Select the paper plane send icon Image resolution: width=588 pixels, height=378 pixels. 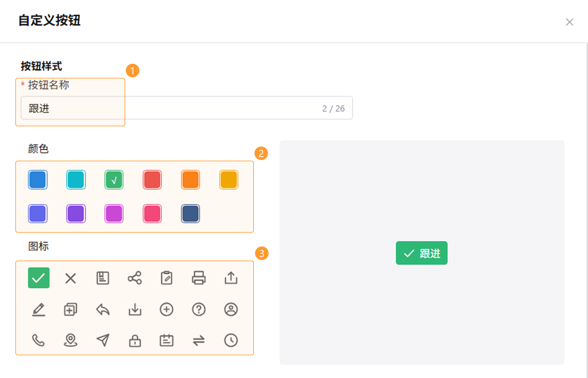[103, 340]
